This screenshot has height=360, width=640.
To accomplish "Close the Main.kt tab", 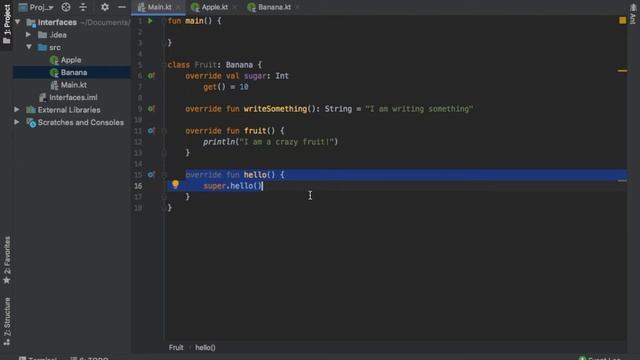I will click(x=178, y=7).
